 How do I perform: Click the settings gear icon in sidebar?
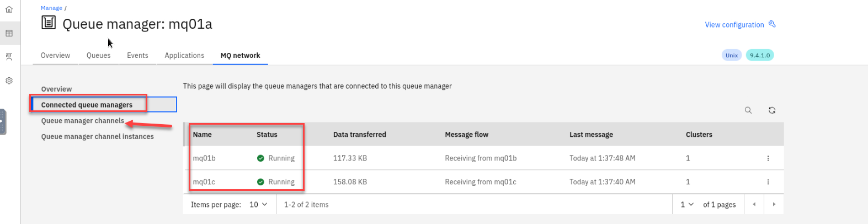[x=9, y=81]
